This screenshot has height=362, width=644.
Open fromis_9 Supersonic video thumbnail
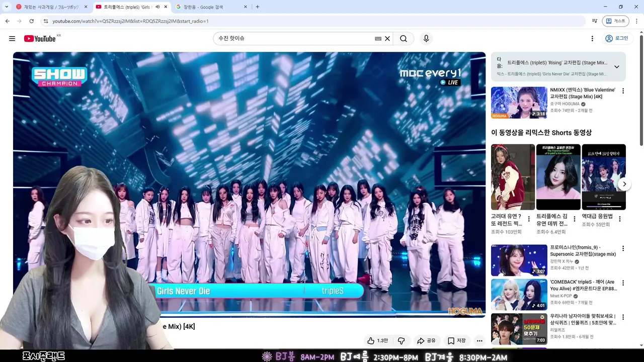[x=519, y=260]
